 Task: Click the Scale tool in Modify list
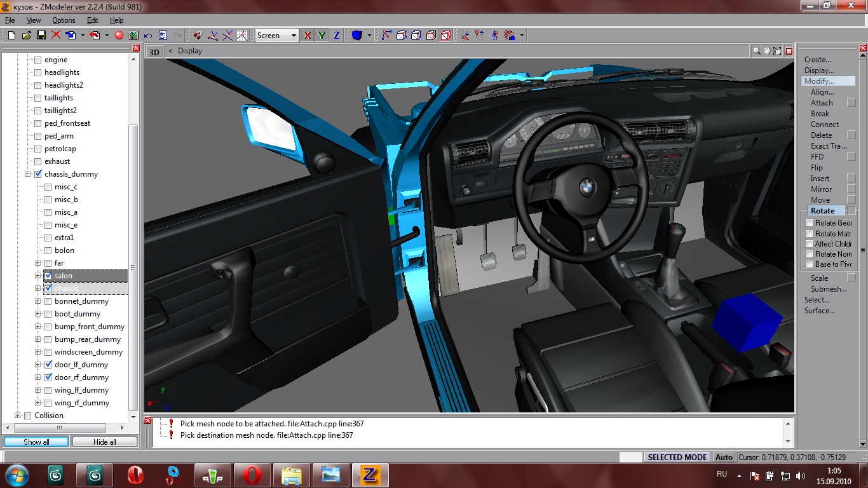(819, 278)
